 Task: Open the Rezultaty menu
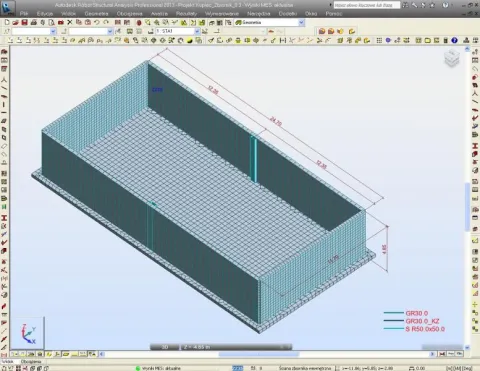186,14
